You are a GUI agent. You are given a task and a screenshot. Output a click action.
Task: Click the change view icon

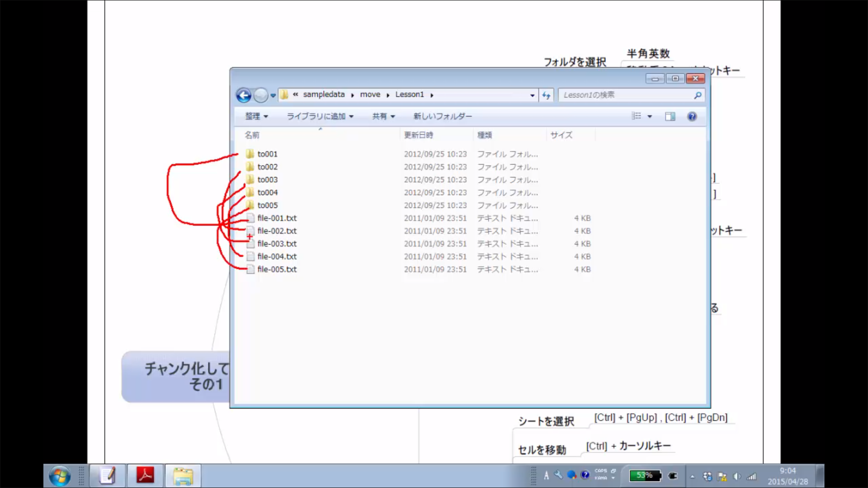(x=637, y=117)
